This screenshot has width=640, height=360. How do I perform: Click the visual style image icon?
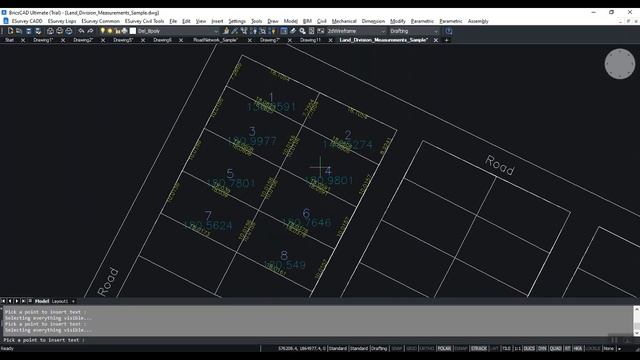click(321, 31)
